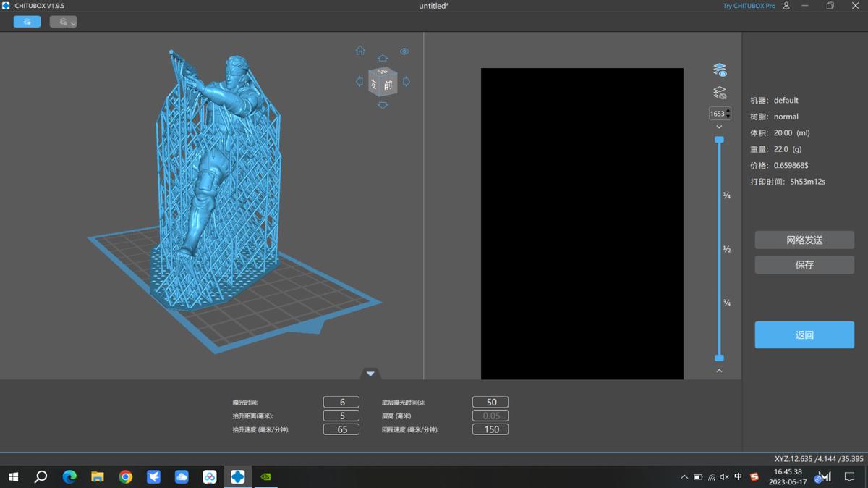
Task: Increment the layer number with the stepper arrow
Action: (728, 110)
